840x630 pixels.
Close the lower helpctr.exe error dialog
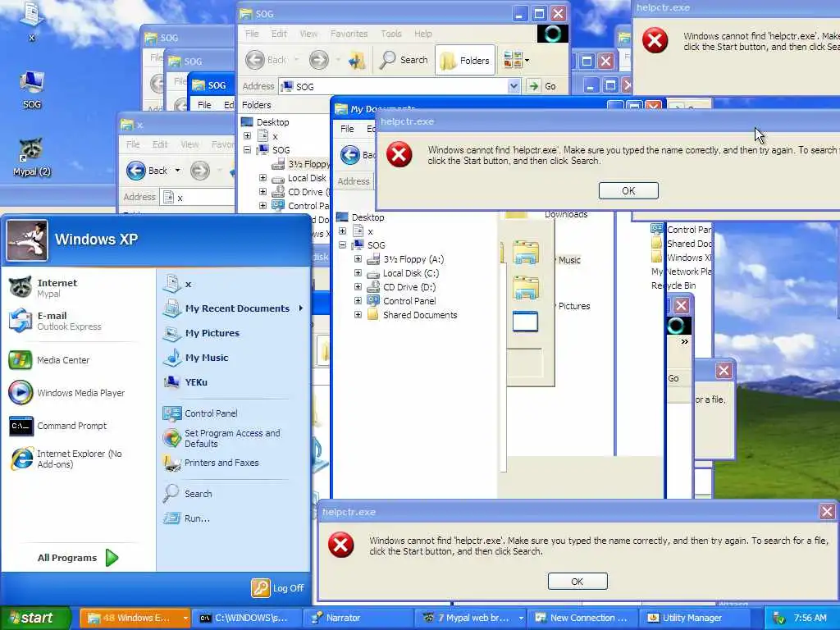tap(827, 512)
